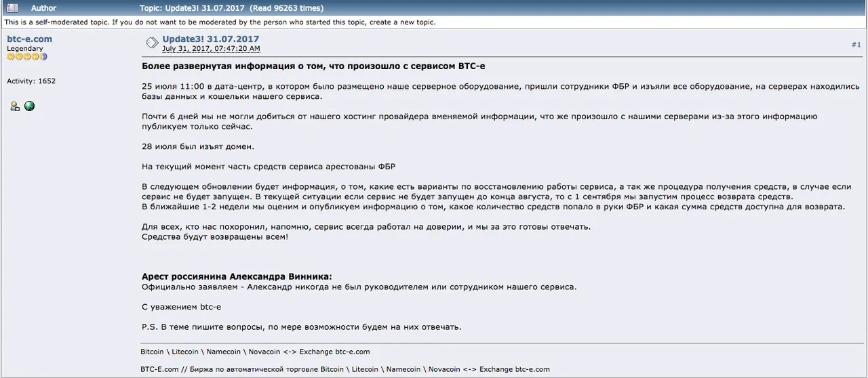Click the rank stars under Legendary
Screen dimensions: 868x378
point(27,57)
